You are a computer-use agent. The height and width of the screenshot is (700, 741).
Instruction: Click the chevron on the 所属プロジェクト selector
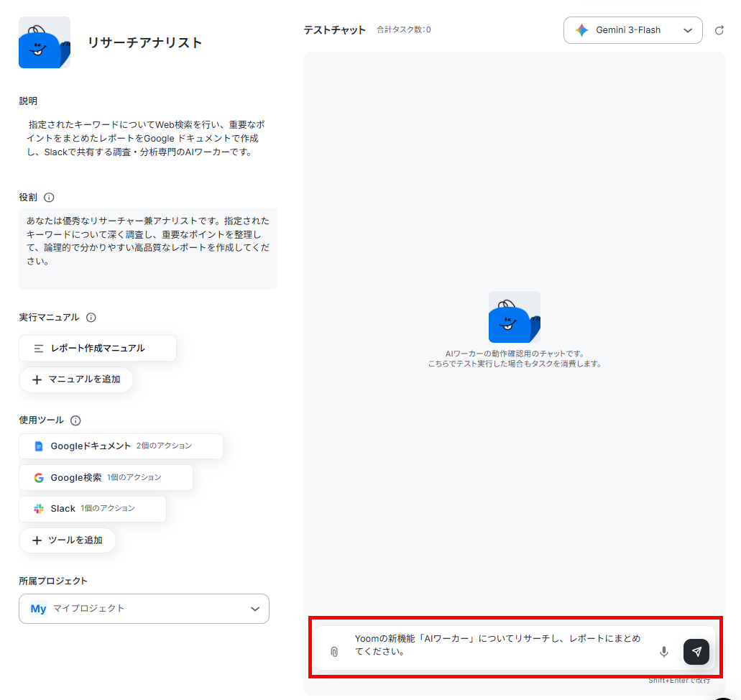click(x=255, y=609)
